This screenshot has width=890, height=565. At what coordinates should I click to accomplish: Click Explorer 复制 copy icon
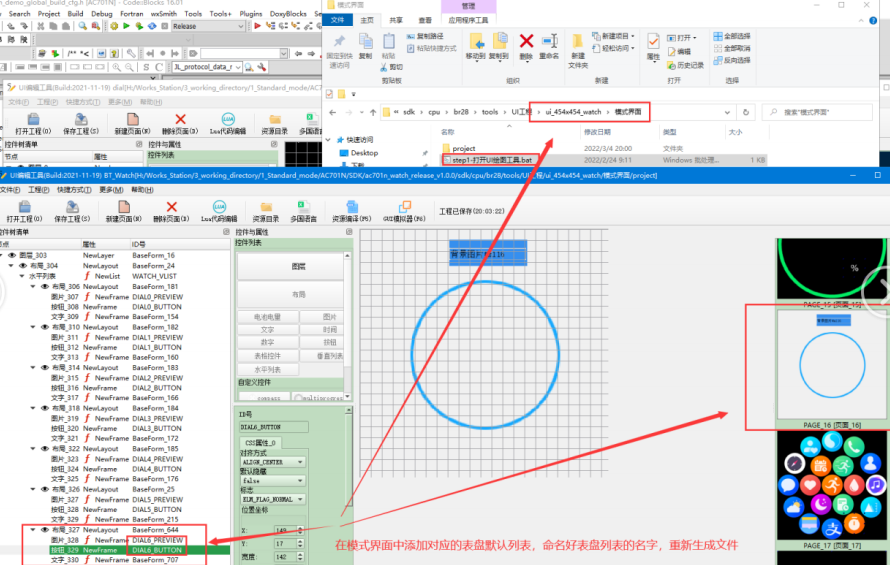[x=366, y=41]
